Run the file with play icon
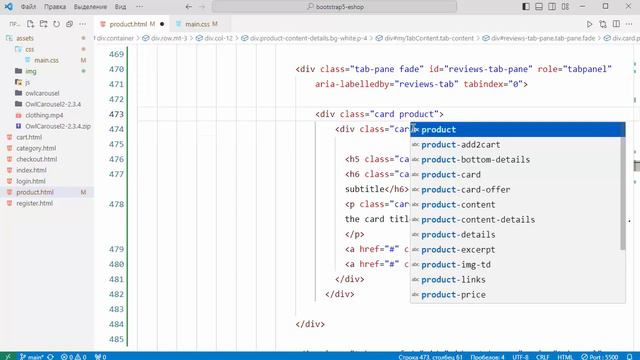This screenshot has height=360, width=640. click(589, 24)
